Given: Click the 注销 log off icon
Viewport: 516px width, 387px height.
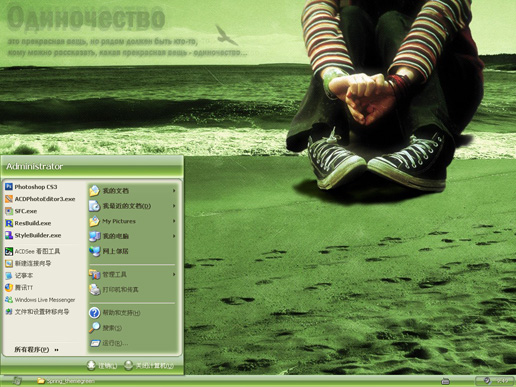Looking at the screenshot, I should click(91, 365).
